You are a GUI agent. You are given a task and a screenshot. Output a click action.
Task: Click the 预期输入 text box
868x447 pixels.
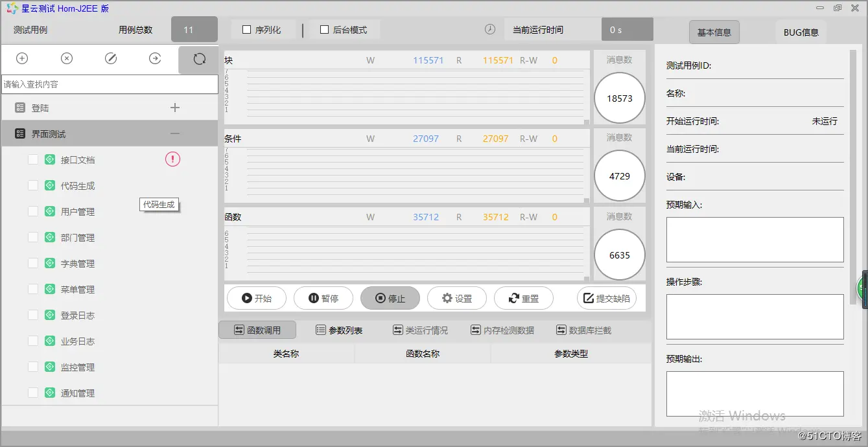pos(755,240)
